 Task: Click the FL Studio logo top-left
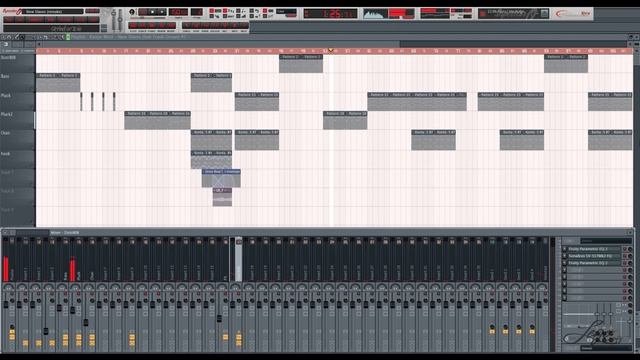11,12
